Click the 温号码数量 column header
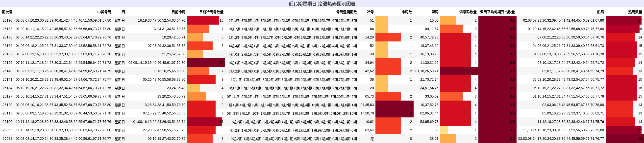 click(x=468, y=12)
